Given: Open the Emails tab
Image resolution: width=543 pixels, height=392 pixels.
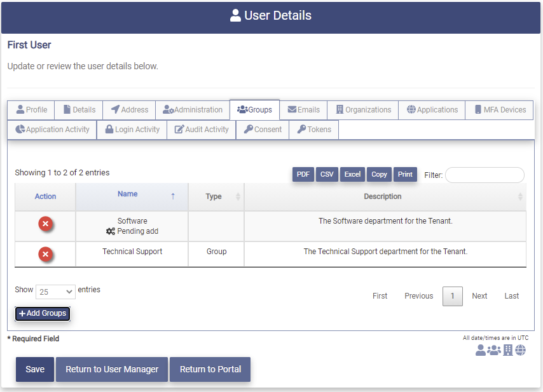Looking at the screenshot, I should (303, 110).
